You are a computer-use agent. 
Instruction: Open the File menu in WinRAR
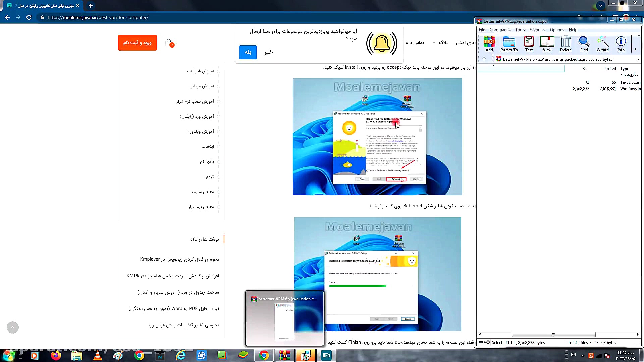(x=482, y=30)
